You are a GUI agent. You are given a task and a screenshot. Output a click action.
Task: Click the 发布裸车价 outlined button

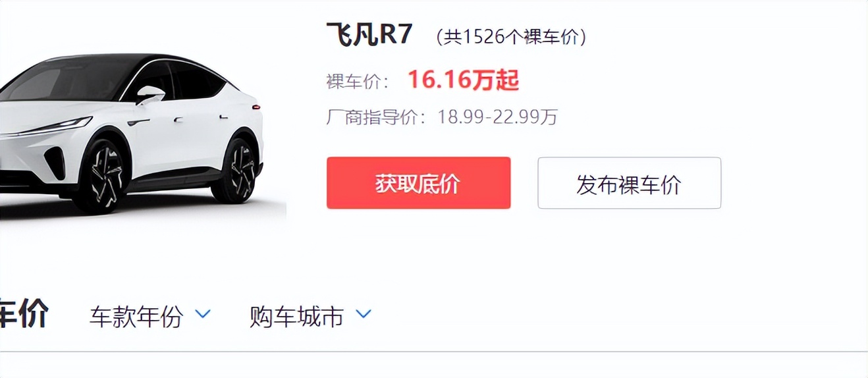629,183
